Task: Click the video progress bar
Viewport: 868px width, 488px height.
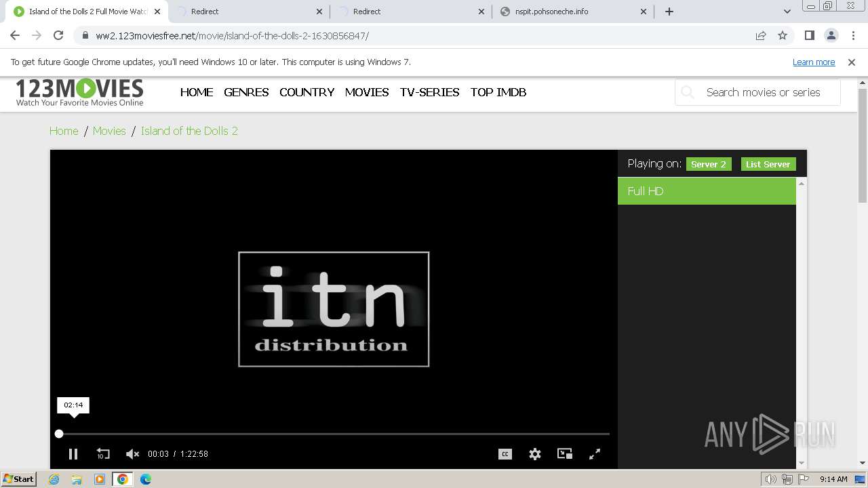Action: tap(334, 434)
